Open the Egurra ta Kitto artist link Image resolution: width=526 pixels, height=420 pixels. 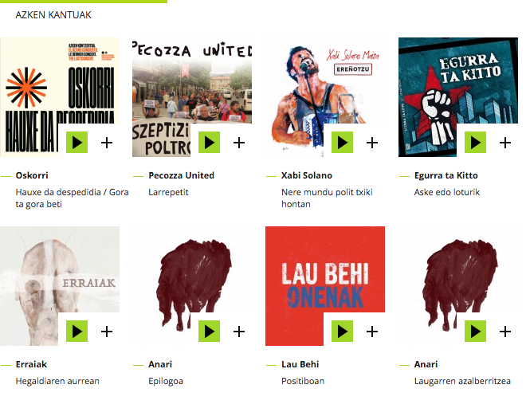(x=446, y=175)
